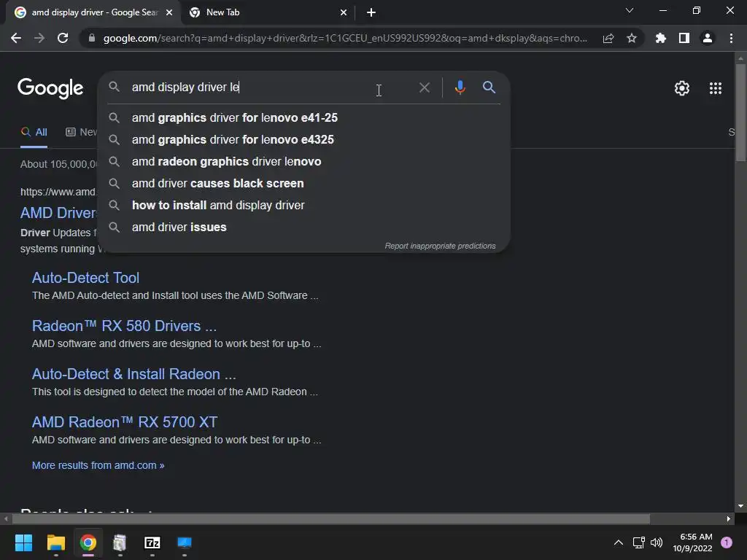Open the taskbar clock and date
The width and height of the screenshot is (747, 560).
point(693,542)
